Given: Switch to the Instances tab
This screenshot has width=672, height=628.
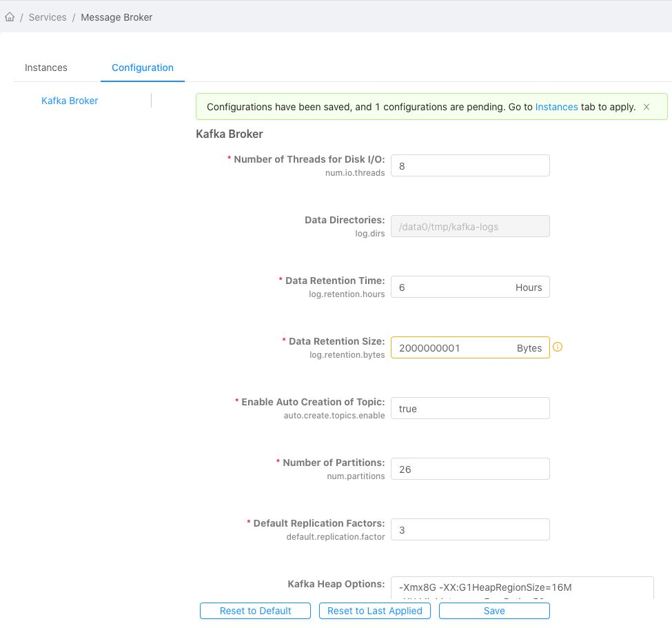Looking at the screenshot, I should (46, 68).
